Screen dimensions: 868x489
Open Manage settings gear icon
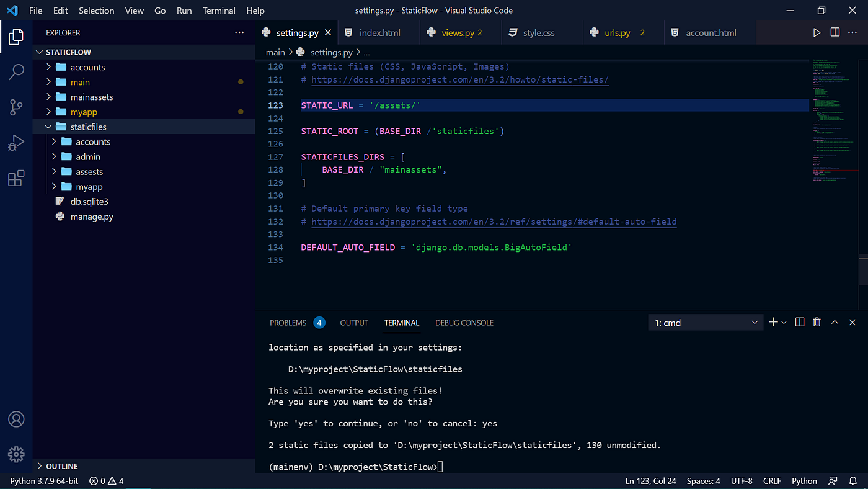click(x=16, y=454)
